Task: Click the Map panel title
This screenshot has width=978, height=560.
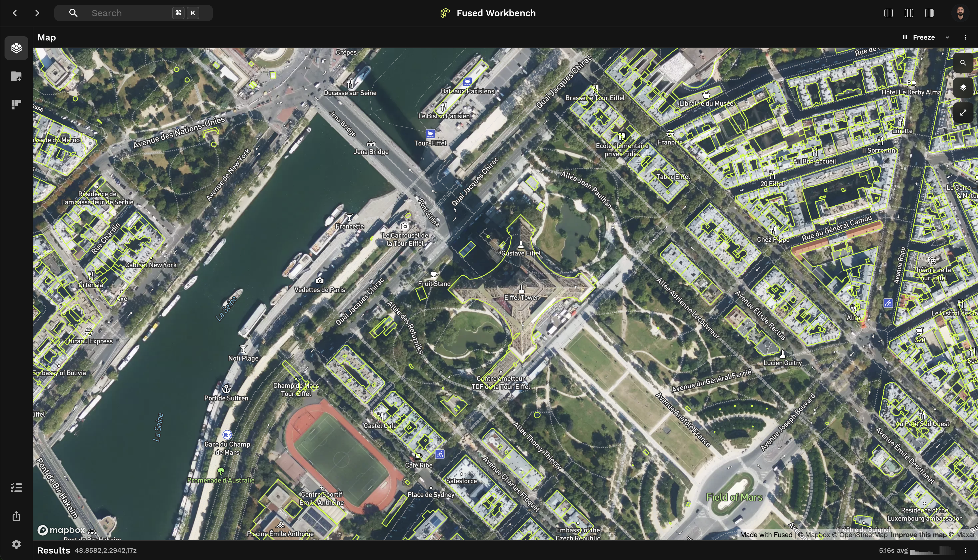Action: [x=47, y=37]
